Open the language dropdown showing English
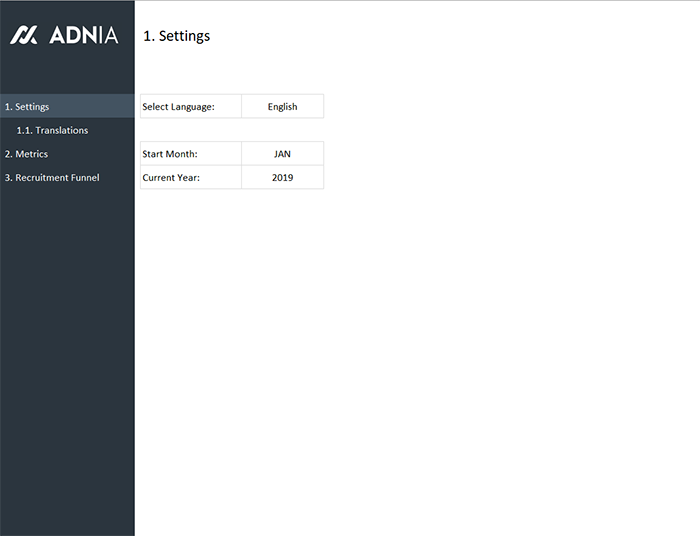The image size is (700, 536). [x=282, y=106]
